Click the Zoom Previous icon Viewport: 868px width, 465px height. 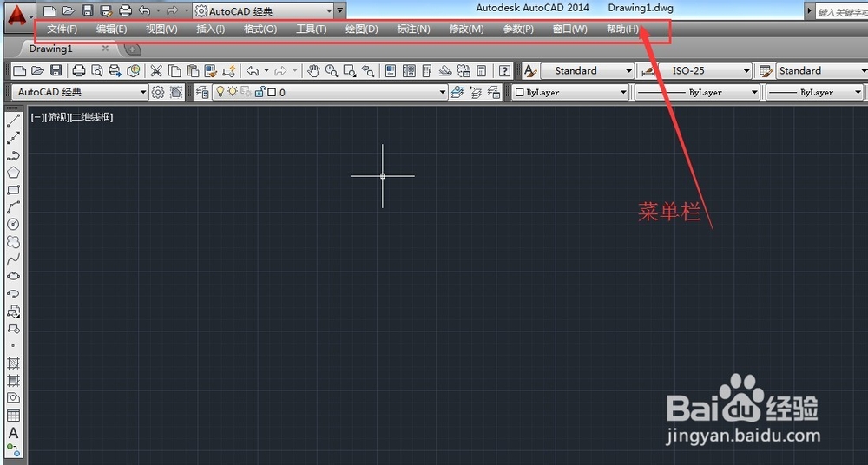[367, 71]
